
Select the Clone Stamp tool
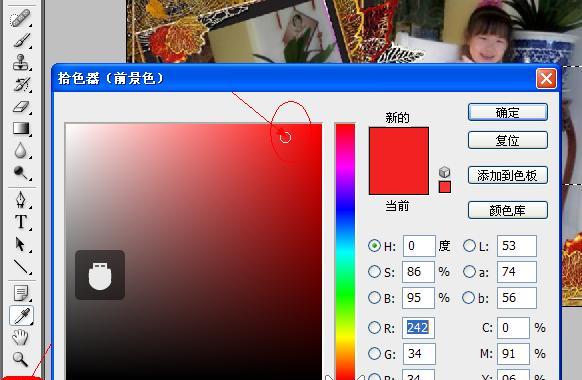click(x=20, y=62)
